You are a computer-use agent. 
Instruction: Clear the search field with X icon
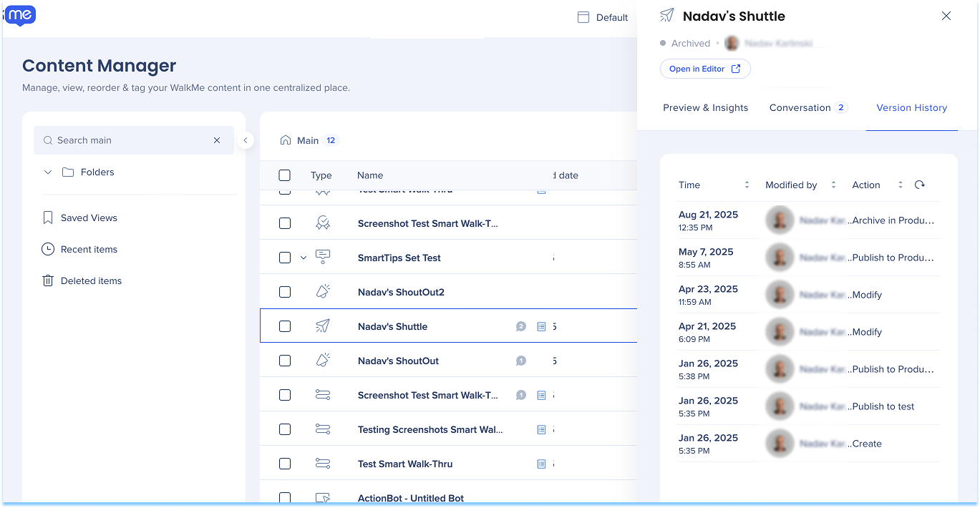(x=217, y=140)
